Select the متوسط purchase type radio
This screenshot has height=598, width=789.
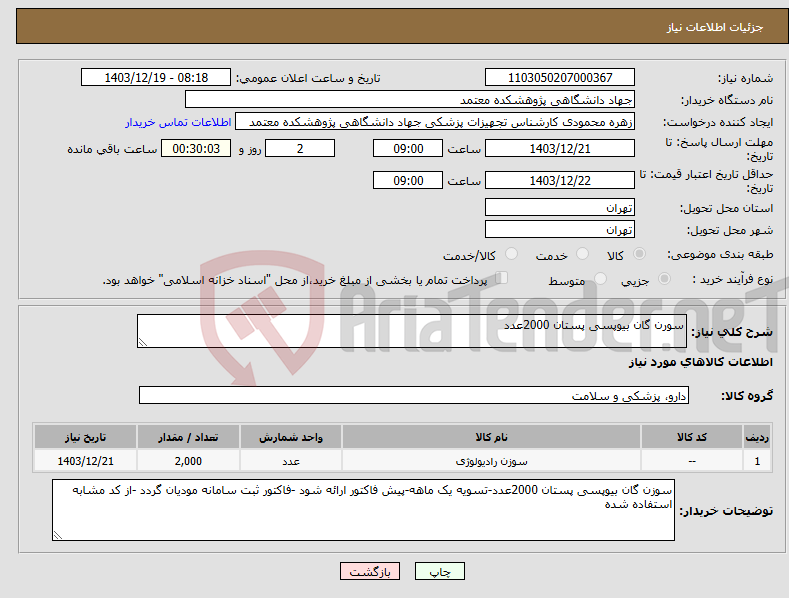click(600, 278)
